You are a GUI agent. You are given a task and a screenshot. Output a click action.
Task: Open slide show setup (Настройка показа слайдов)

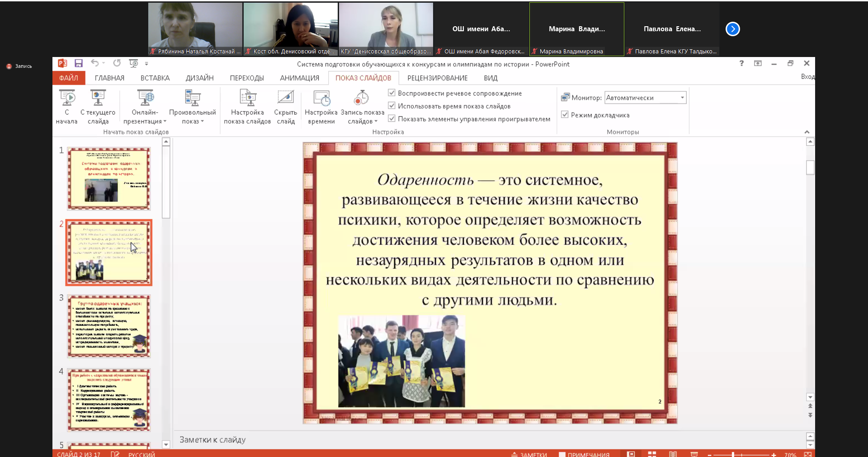pyautogui.click(x=247, y=107)
